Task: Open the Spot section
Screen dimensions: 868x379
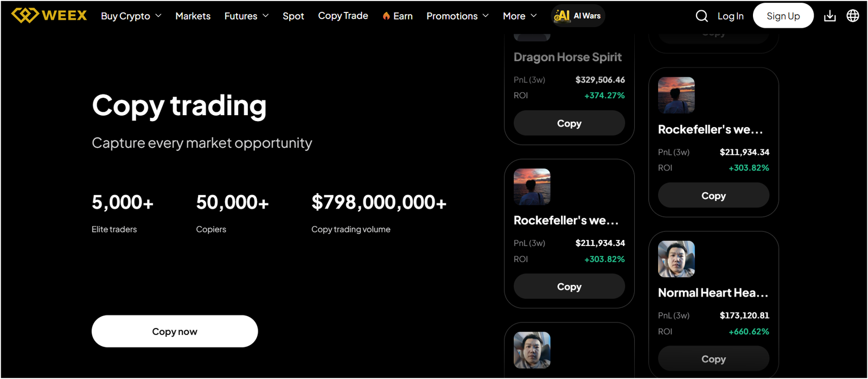Action: [x=293, y=16]
